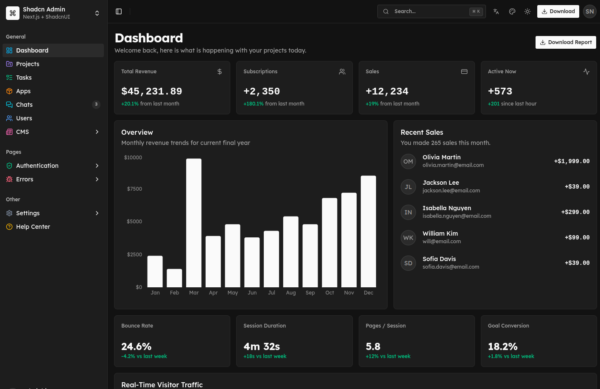Click the Real-Time Visitor Traffic heading
Viewport: 600px width, 389px height.
(x=162, y=385)
